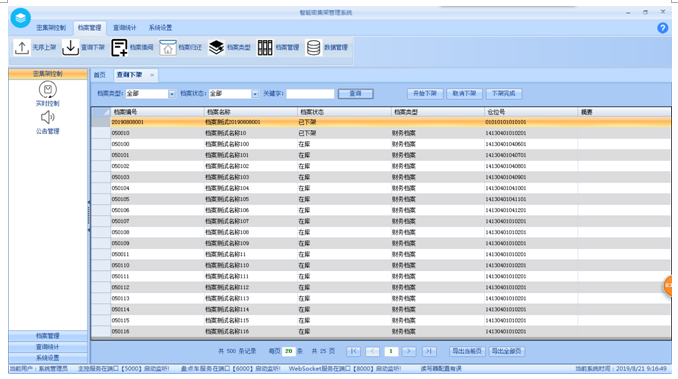This screenshot has width=678, height=379.
Task: Select row with 档案编号 050010
Action: pyautogui.click(x=381, y=133)
